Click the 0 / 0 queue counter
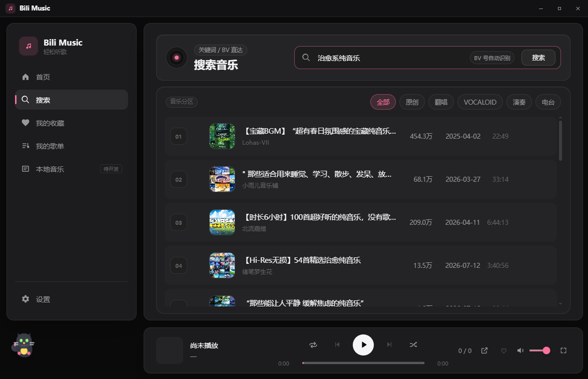 pyautogui.click(x=464, y=350)
